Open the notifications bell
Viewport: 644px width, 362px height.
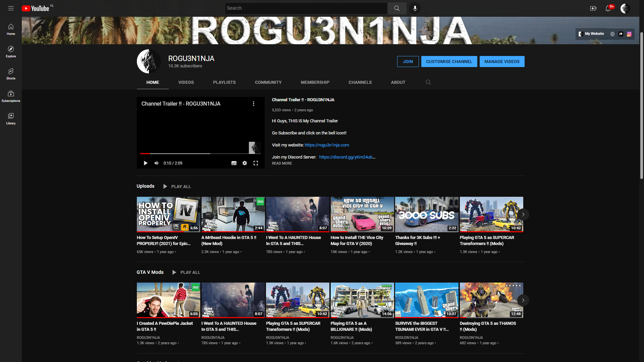coord(608,8)
